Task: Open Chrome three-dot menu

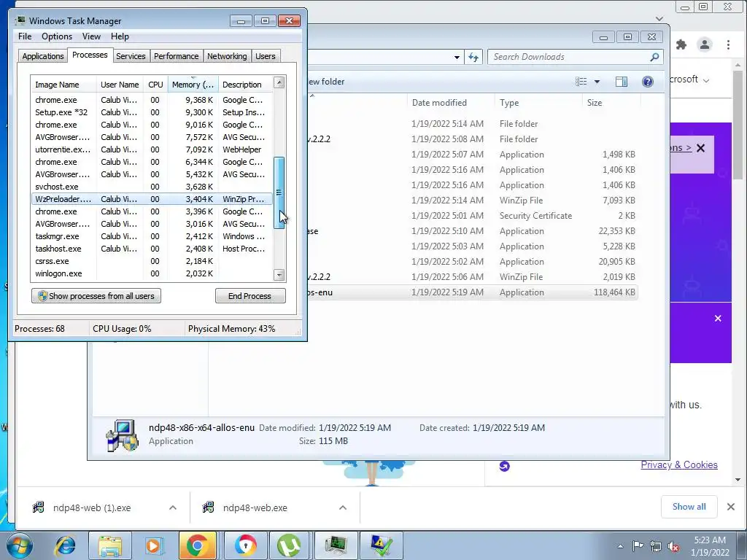Action: click(729, 44)
